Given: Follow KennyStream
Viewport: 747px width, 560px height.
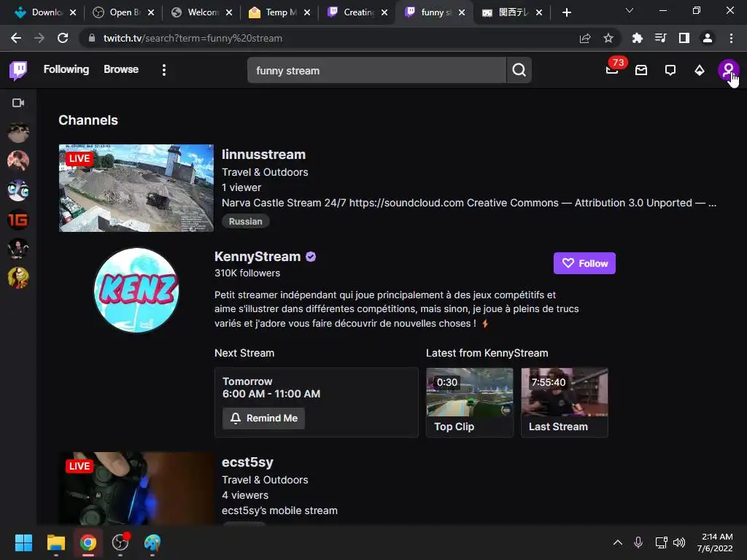Looking at the screenshot, I should click(584, 263).
